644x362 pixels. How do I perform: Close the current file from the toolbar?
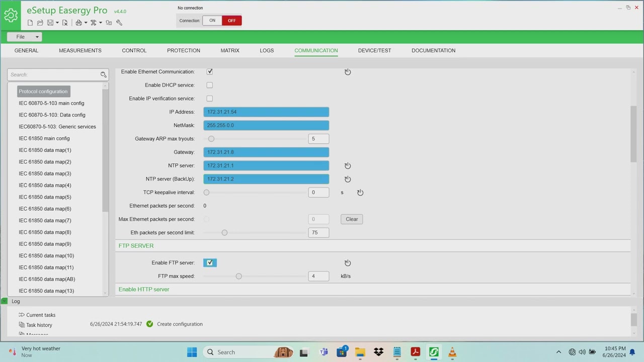point(65,23)
